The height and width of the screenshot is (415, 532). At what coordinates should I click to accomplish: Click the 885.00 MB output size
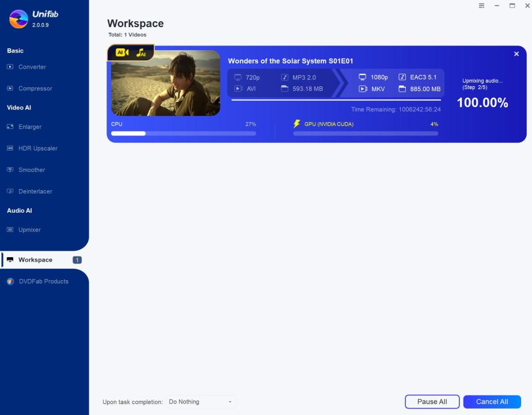click(425, 89)
